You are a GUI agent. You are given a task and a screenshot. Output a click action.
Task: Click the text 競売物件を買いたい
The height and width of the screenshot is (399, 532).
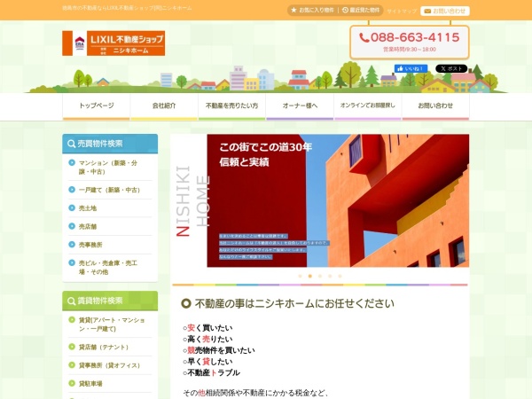click(x=221, y=350)
